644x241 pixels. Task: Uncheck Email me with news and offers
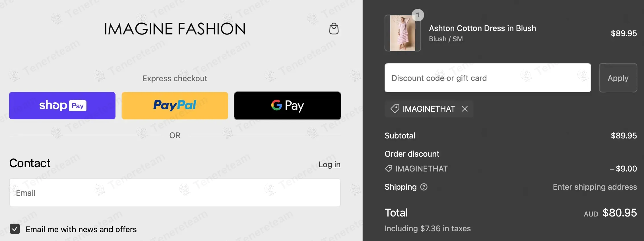(15, 229)
